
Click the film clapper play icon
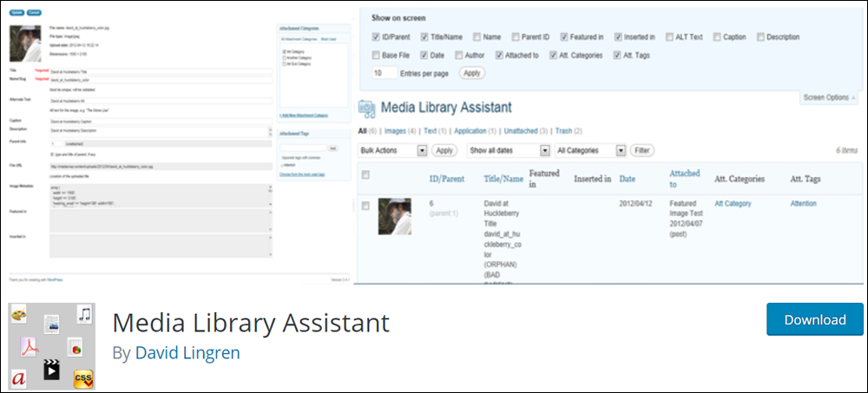(x=51, y=370)
